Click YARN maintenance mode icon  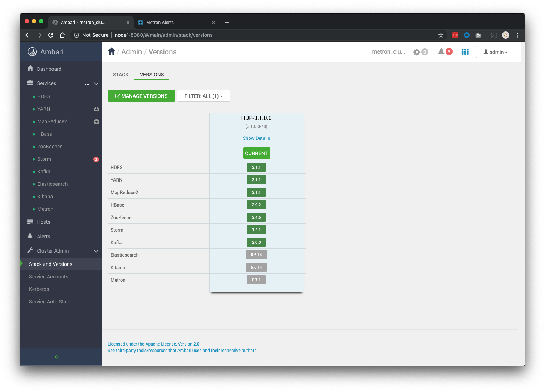click(97, 109)
